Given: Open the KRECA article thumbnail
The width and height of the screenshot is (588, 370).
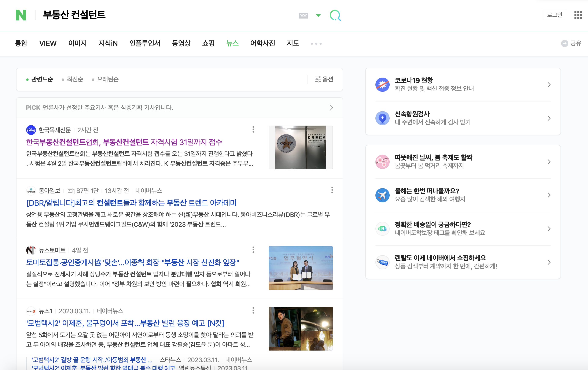Looking at the screenshot, I should (301, 147).
